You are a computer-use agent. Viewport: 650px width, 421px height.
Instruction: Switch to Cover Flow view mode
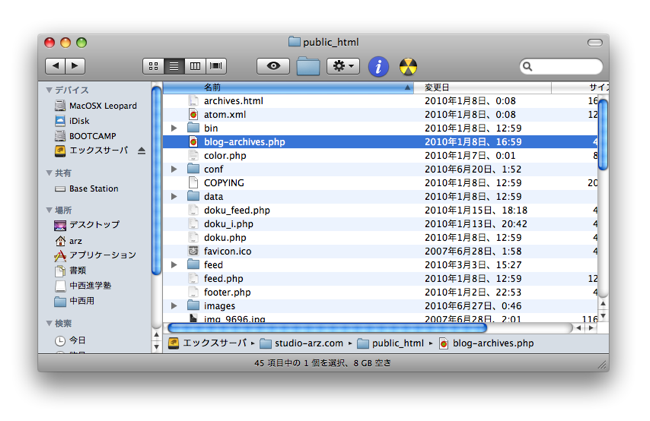tap(216, 66)
